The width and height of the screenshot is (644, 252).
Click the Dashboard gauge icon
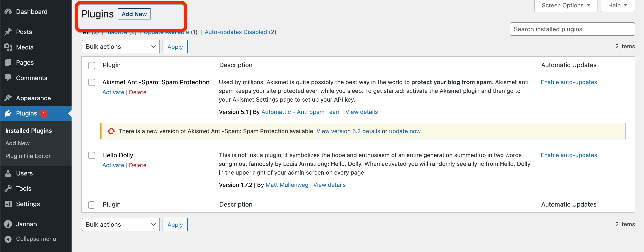pos(8,12)
